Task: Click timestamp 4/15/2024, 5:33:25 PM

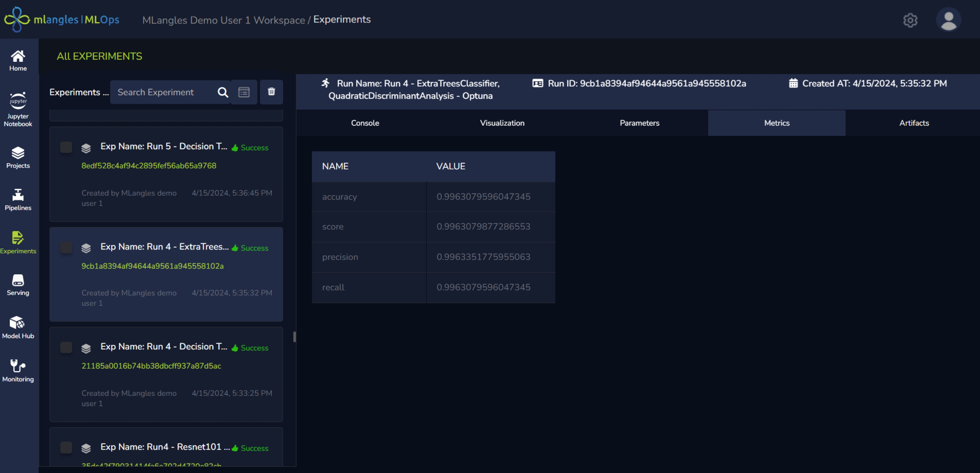Action: click(x=232, y=393)
